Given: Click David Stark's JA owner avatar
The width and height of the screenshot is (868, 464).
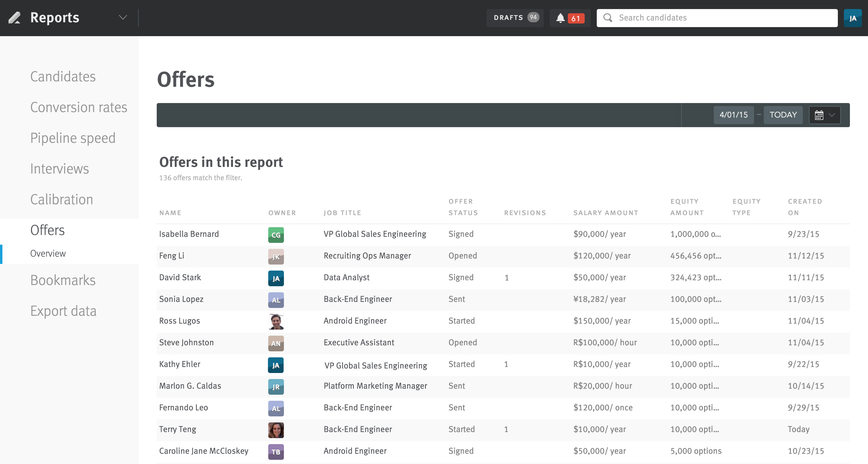Looking at the screenshot, I should pyautogui.click(x=276, y=278).
